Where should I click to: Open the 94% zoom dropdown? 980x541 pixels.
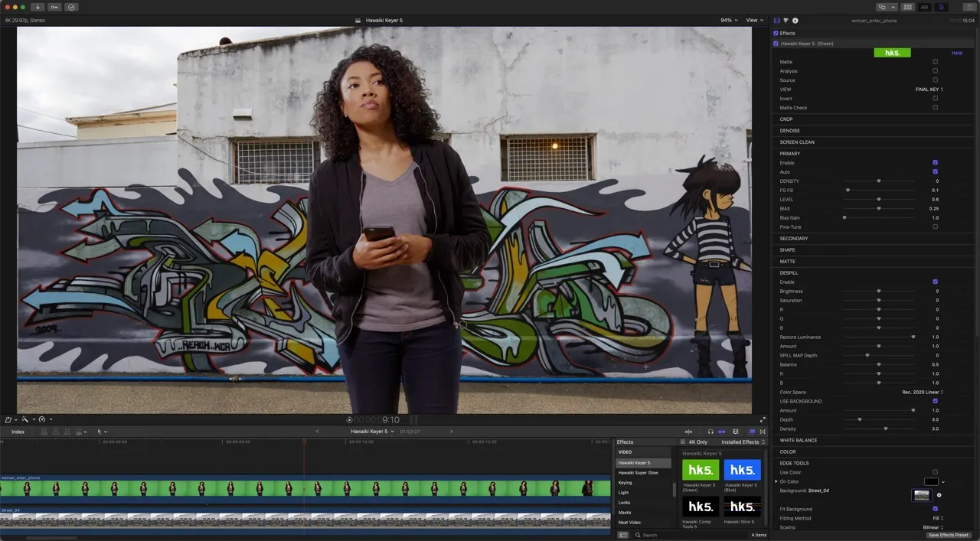click(728, 20)
